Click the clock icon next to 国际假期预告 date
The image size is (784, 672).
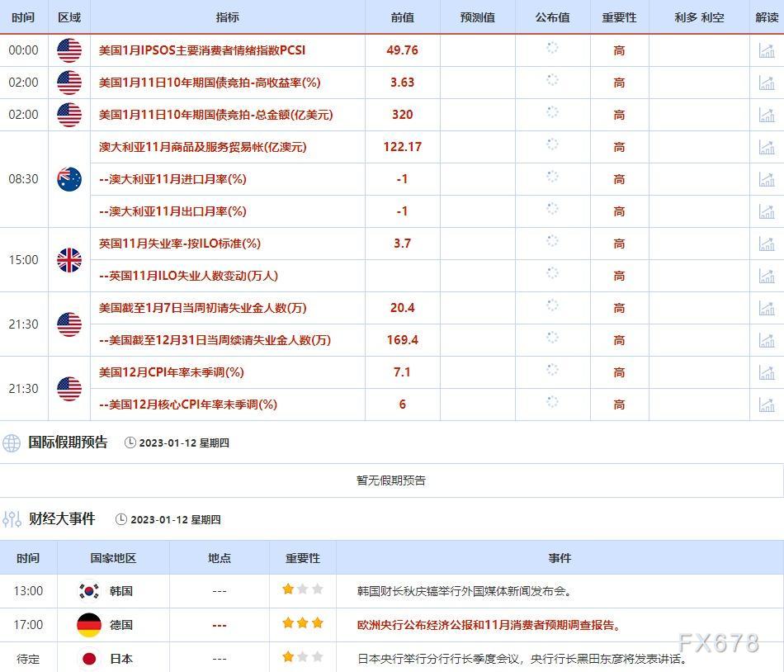pos(130,443)
